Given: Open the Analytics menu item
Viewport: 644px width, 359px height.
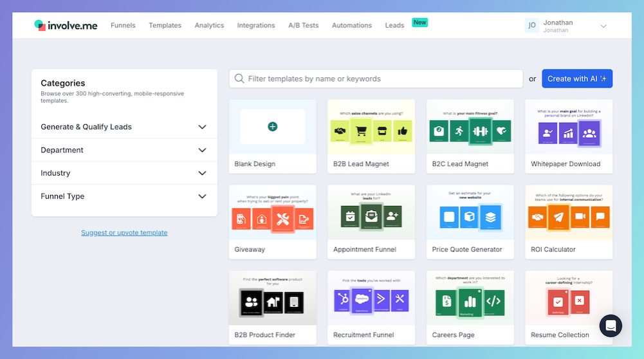Looking at the screenshot, I should (x=209, y=26).
